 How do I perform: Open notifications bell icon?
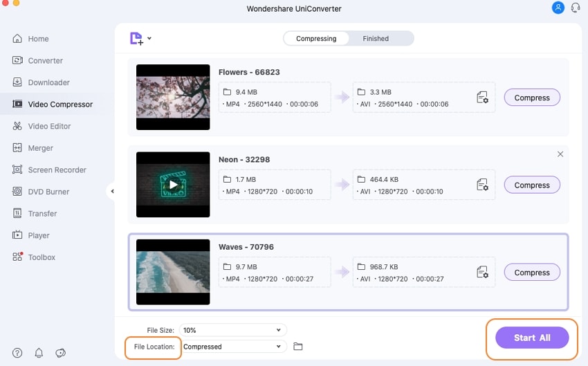click(x=39, y=353)
